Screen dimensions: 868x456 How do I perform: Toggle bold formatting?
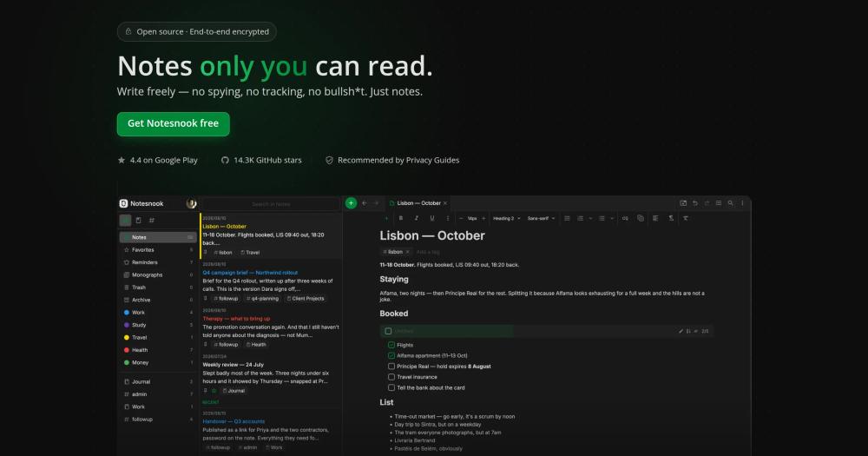click(401, 218)
